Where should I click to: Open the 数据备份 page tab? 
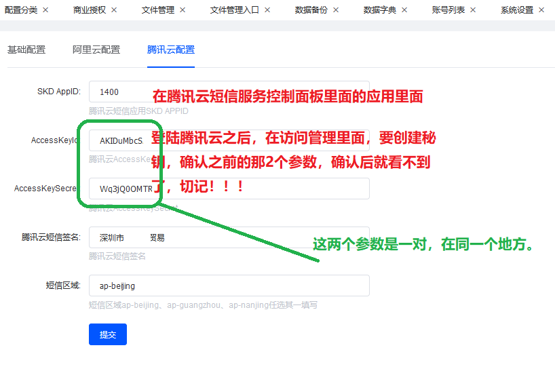click(x=311, y=10)
